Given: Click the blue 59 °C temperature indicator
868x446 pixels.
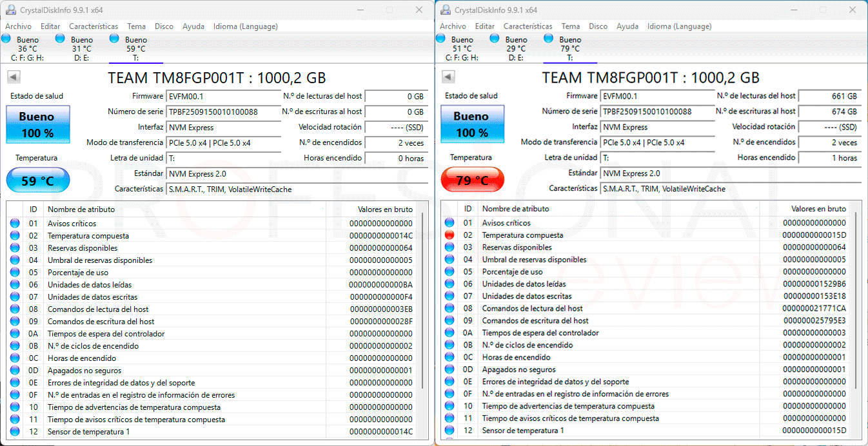Looking at the screenshot, I should pos(37,180).
